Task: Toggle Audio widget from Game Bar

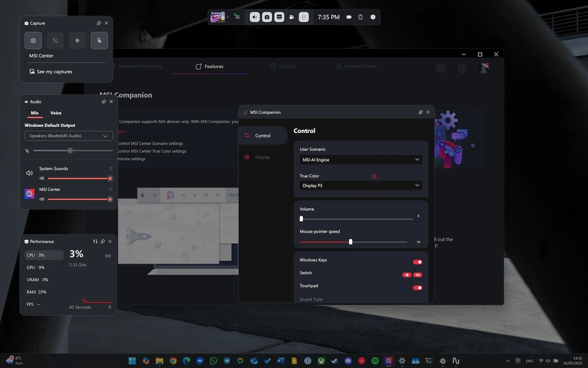Action: (x=254, y=17)
